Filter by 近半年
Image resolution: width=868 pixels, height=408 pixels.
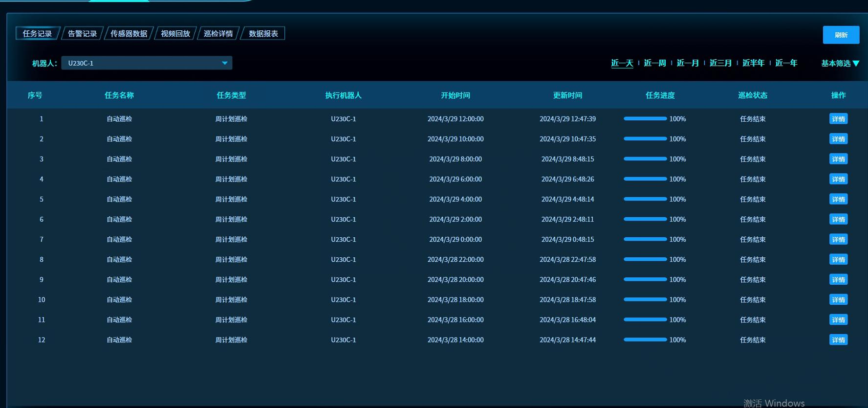[x=753, y=63]
